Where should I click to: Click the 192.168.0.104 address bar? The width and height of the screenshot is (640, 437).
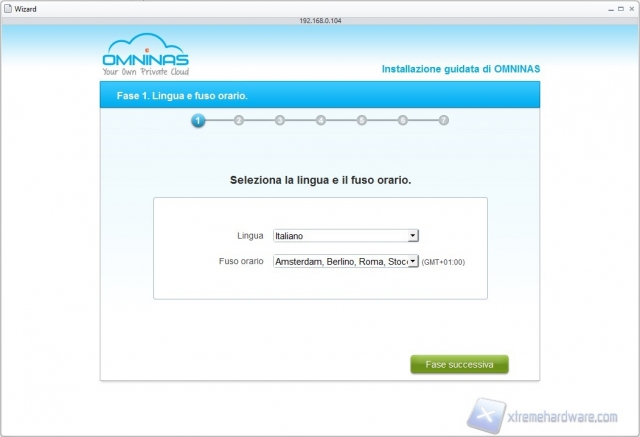coord(320,19)
